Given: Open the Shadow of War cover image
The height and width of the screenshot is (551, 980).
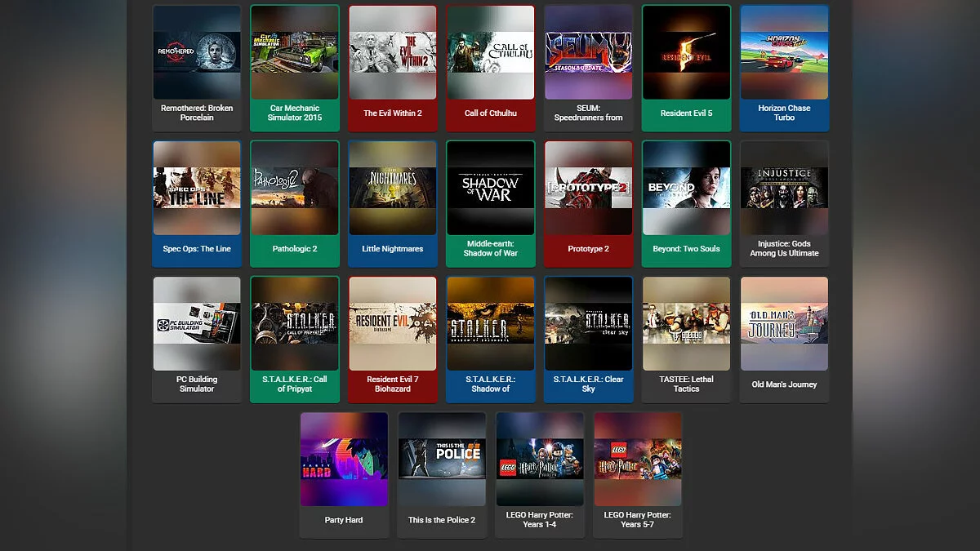Looking at the screenshot, I should coord(491,188).
